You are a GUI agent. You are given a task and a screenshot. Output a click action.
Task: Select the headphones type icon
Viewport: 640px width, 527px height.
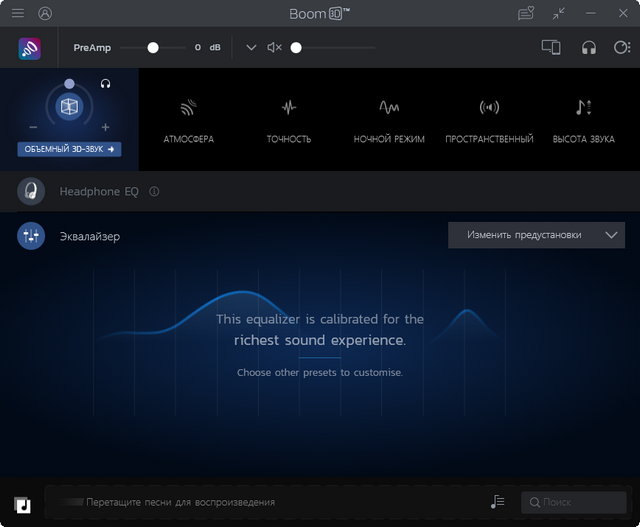589,48
